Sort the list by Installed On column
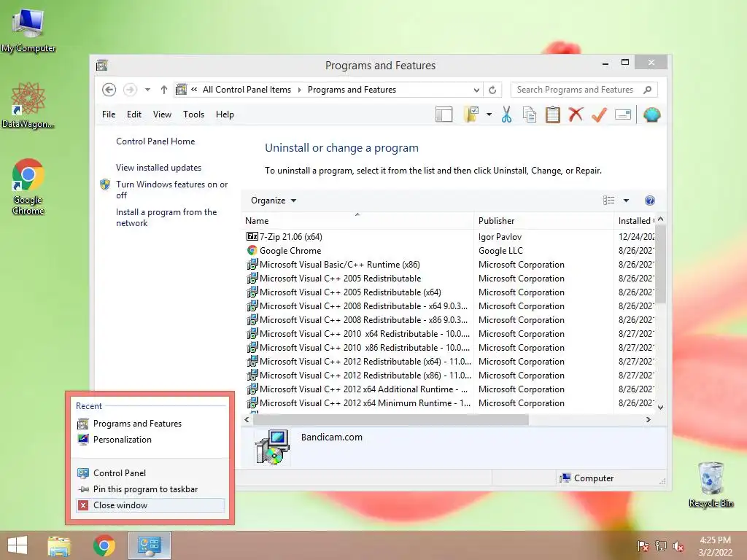Viewport: 747px width, 560px height. pos(635,220)
